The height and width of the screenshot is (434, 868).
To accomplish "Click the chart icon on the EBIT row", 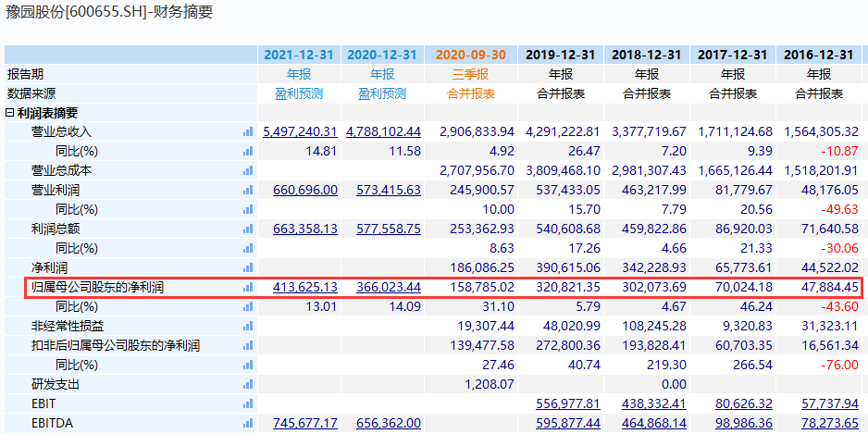I will (247, 403).
